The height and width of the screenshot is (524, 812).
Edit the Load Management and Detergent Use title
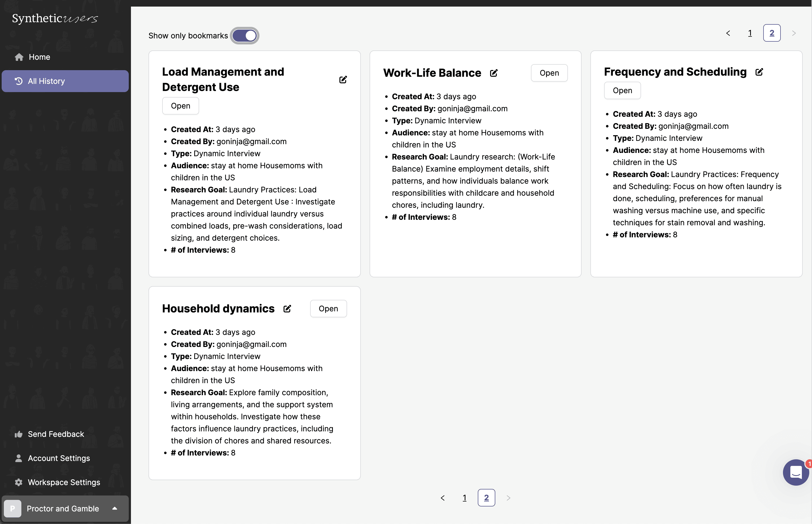(343, 79)
